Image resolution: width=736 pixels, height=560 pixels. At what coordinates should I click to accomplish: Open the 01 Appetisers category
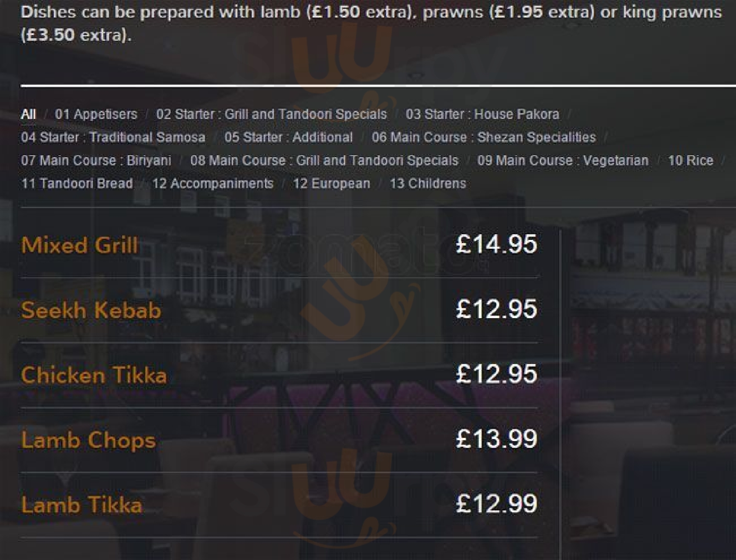tap(96, 114)
